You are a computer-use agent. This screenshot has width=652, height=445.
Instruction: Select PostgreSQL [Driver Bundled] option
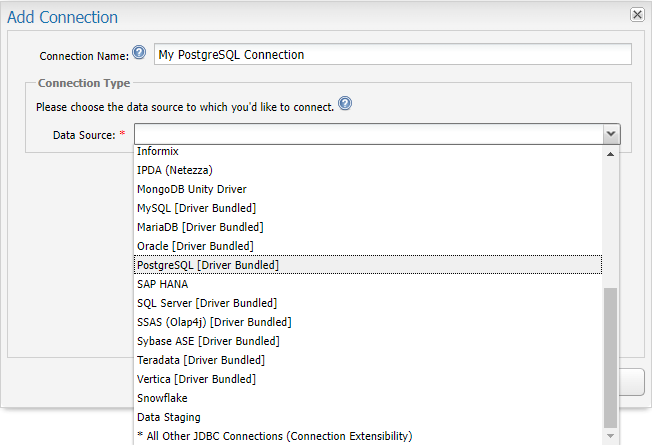tap(368, 265)
